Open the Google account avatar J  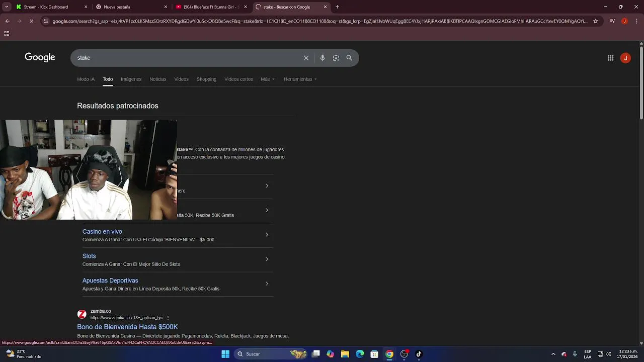click(625, 58)
